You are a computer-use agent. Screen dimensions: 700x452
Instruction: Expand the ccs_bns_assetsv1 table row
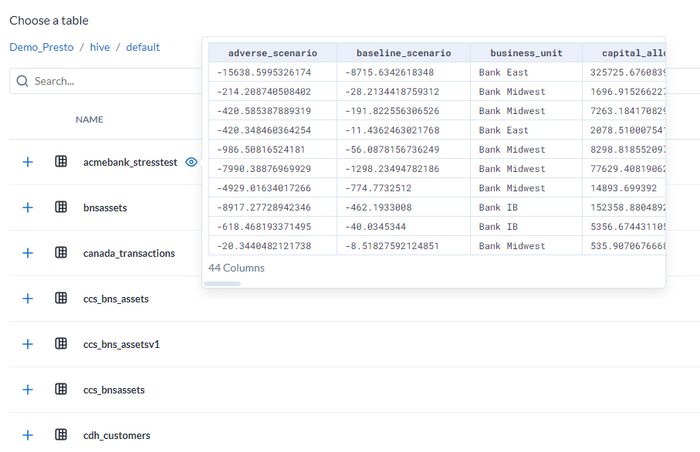pos(28,344)
